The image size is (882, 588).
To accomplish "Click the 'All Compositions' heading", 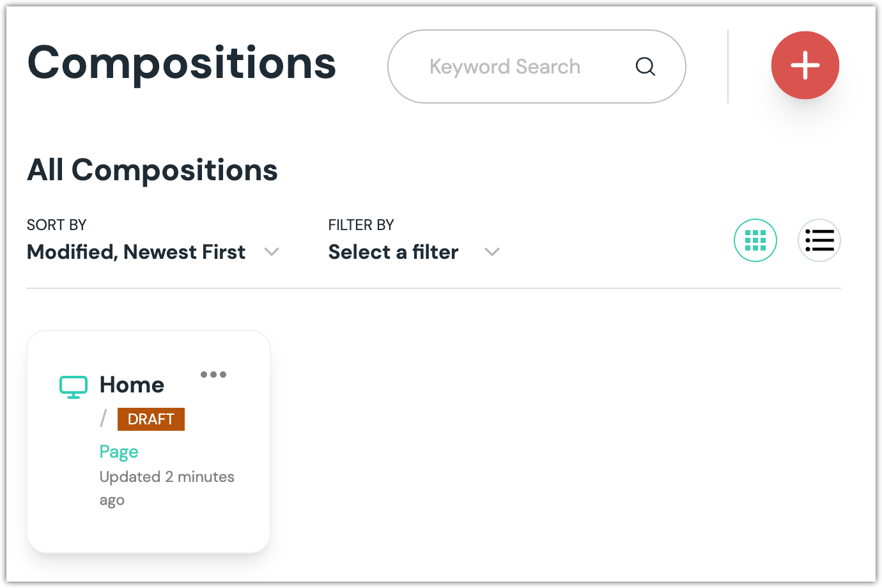I will pyautogui.click(x=152, y=170).
